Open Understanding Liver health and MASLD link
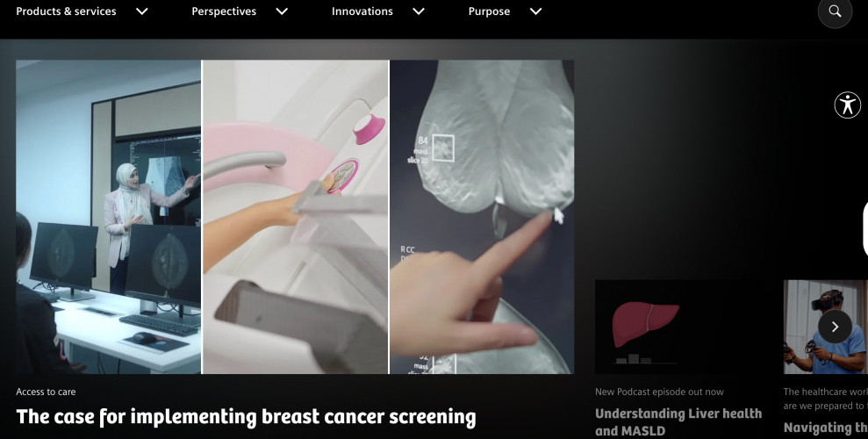The image size is (868, 439). [x=678, y=421]
